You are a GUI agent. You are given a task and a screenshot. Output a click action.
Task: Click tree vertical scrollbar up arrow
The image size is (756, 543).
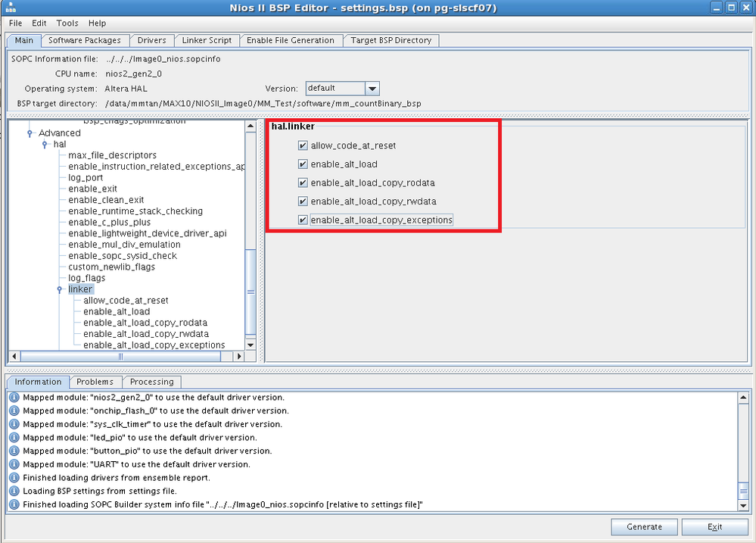click(x=250, y=126)
